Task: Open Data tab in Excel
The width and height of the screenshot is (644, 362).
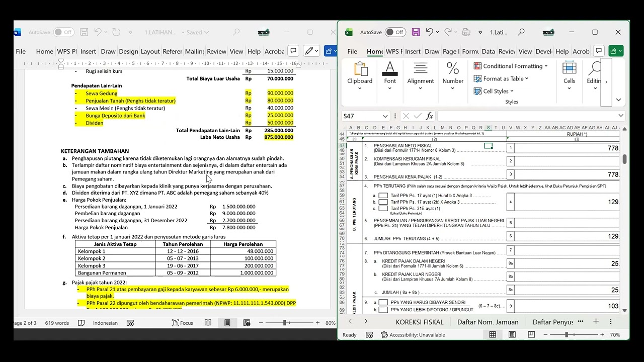Action: pyautogui.click(x=488, y=51)
